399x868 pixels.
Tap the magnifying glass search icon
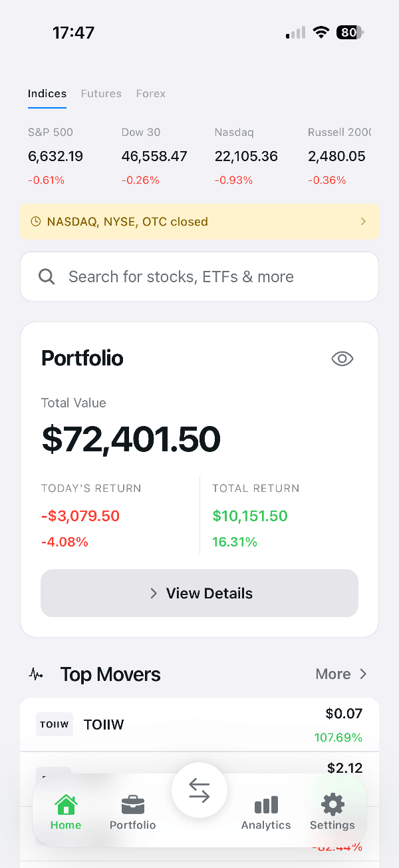point(47,276)
